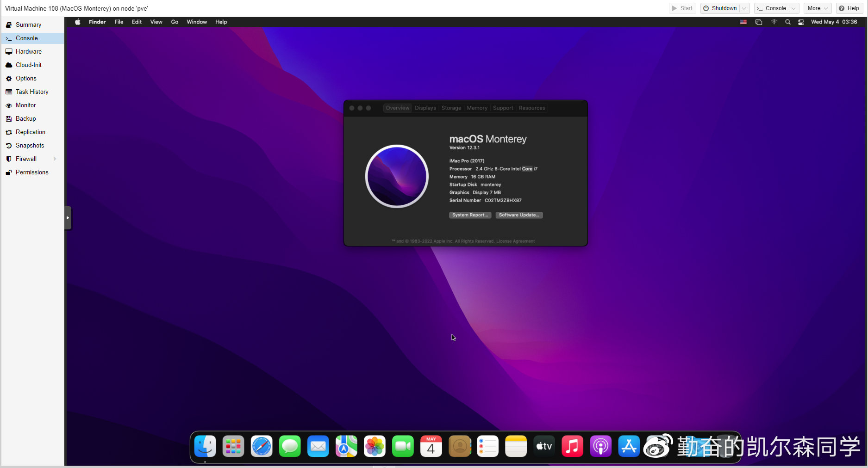The image size is (868, 468).
Task: Open Calendar icon showing May 4
Action: tap(431, 447)
